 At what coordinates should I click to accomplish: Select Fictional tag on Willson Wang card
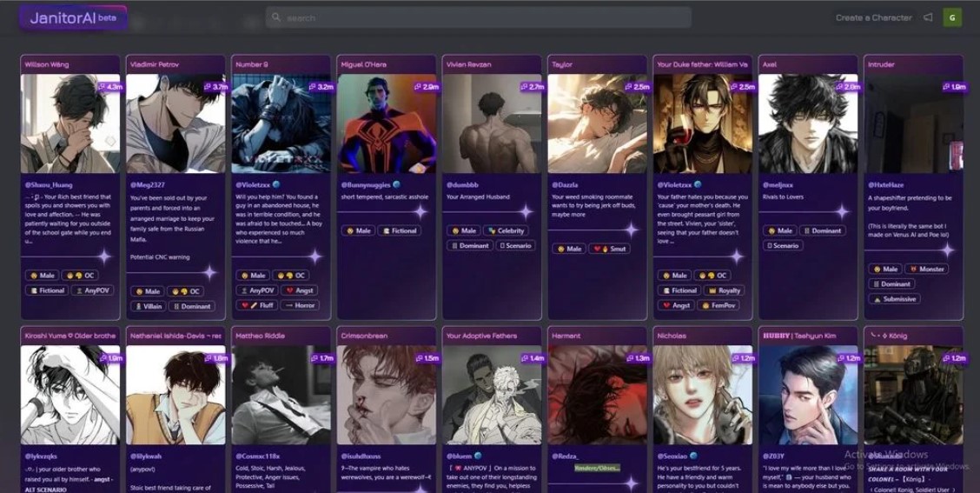[x=46, y=290]
